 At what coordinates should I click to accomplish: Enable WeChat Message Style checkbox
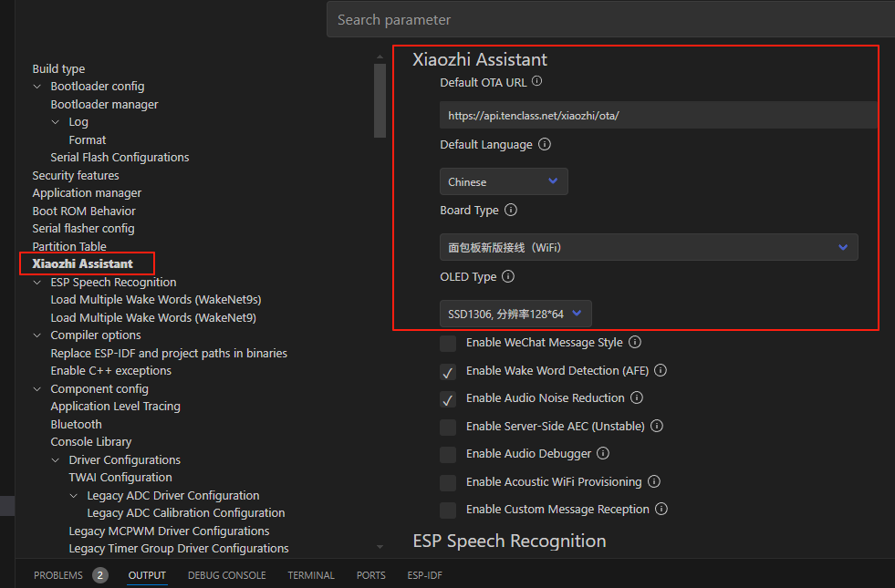(x=448, y=344)
